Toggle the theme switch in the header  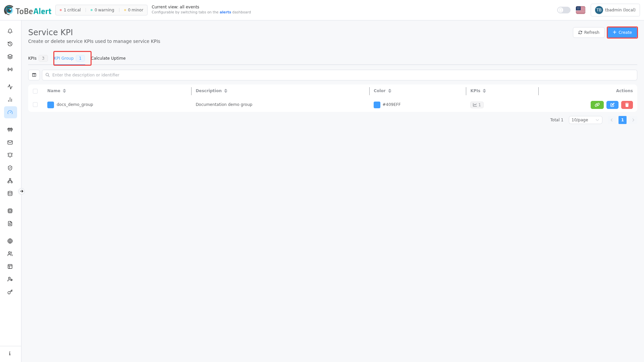tap(564, 10)
